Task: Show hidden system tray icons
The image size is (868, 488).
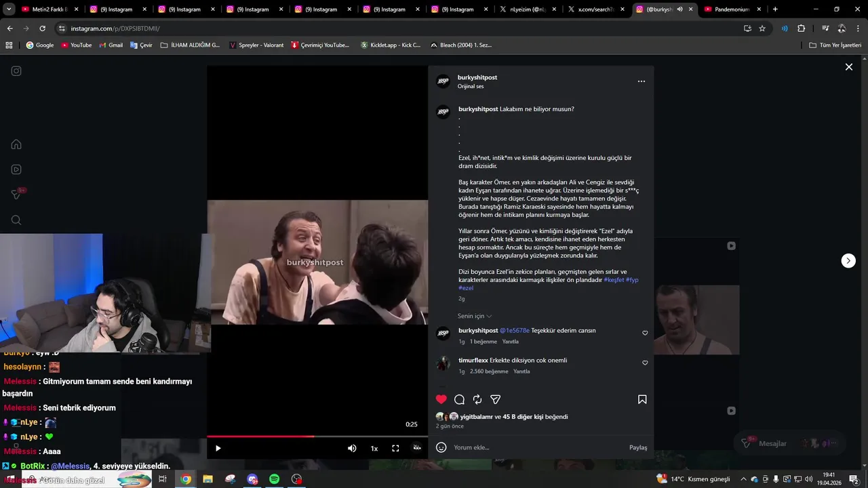Action: tap(743, 479)
